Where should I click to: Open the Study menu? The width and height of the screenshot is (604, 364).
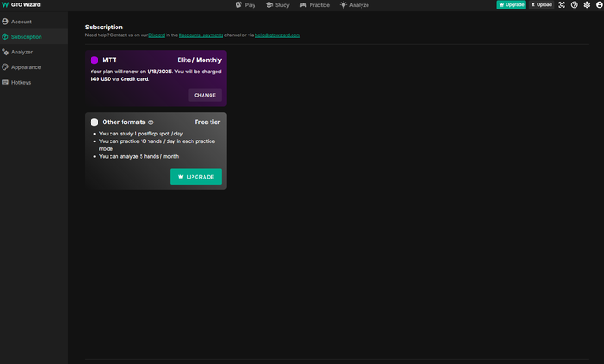coord(278,5)
